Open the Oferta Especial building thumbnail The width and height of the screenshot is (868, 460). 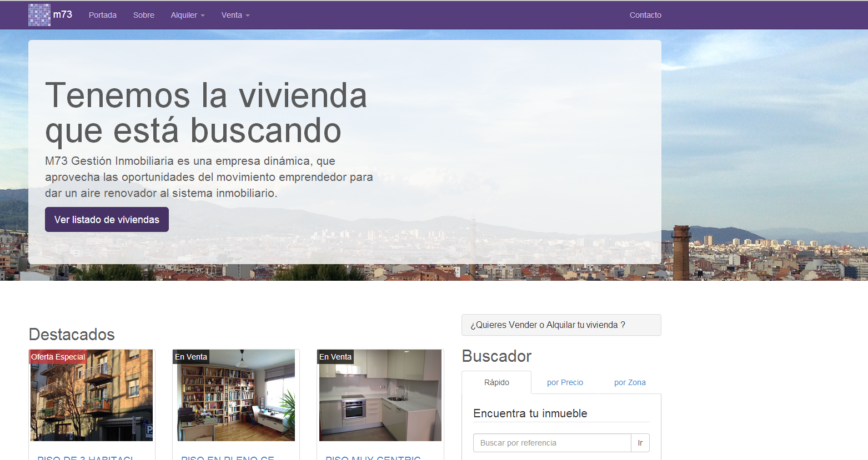[x=92, y=395]
